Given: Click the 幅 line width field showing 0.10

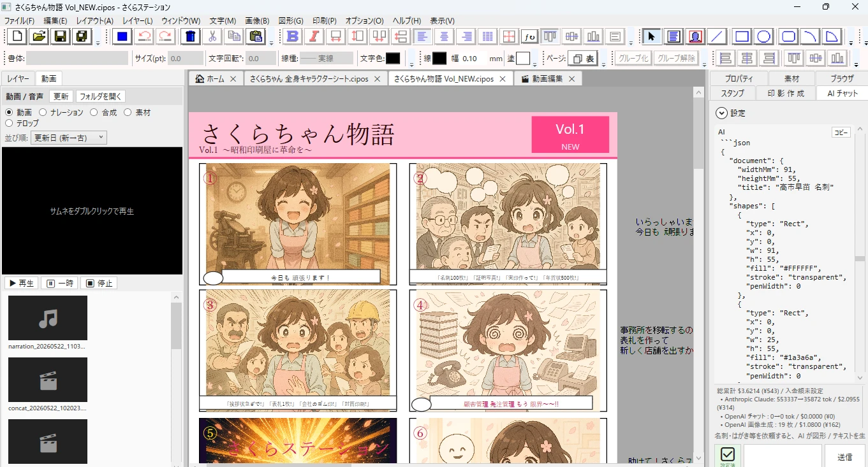Looking at the screenshot, I should click(473, 59).
